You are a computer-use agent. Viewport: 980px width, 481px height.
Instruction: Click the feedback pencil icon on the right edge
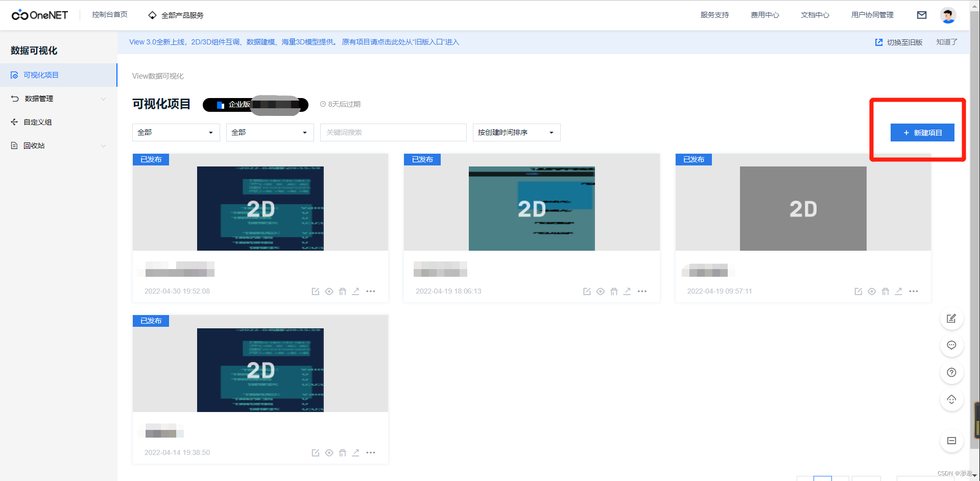tap(951, 318)
